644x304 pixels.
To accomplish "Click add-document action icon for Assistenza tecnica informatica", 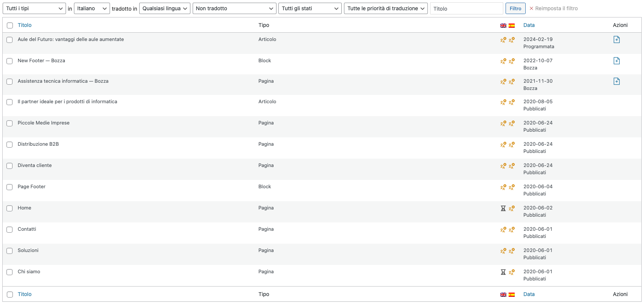I will [x=617, y=81].
